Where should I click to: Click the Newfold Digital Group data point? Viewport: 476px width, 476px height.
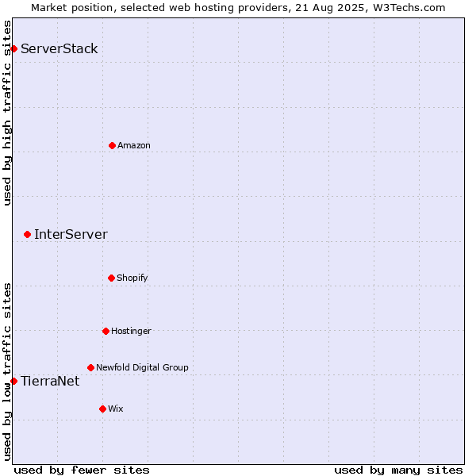click(x=90, y=367)
